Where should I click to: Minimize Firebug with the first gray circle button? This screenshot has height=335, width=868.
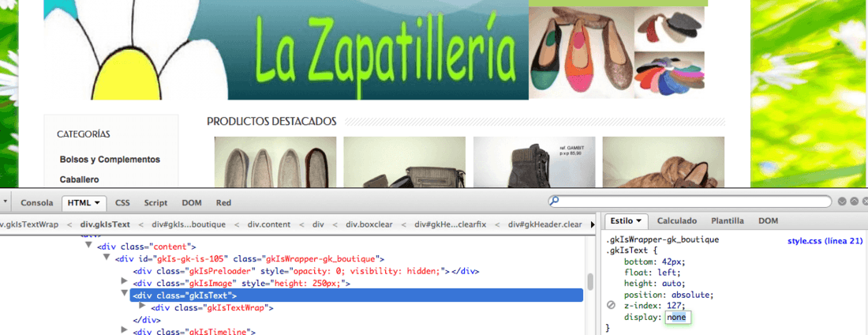(841, 202)
